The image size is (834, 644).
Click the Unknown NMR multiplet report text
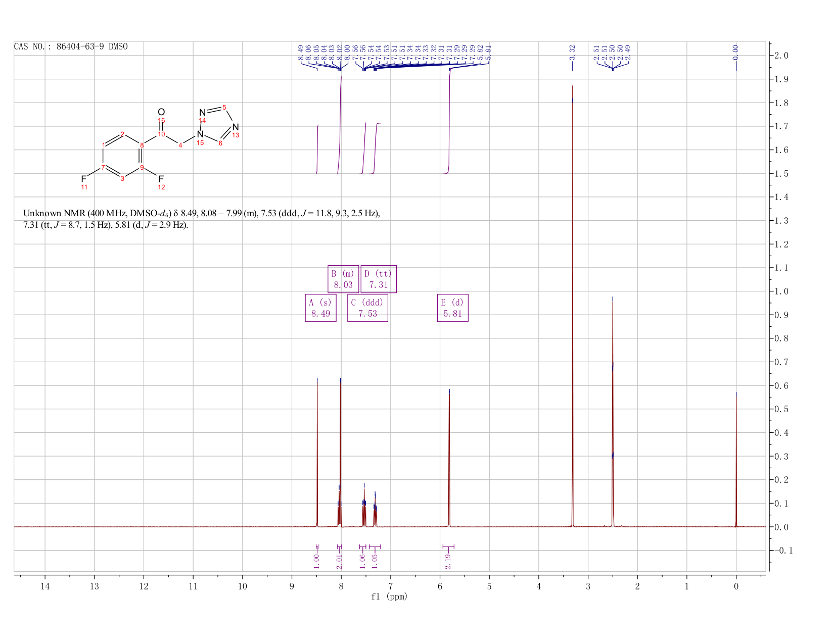pyautogui.click(x=202, y=219)
